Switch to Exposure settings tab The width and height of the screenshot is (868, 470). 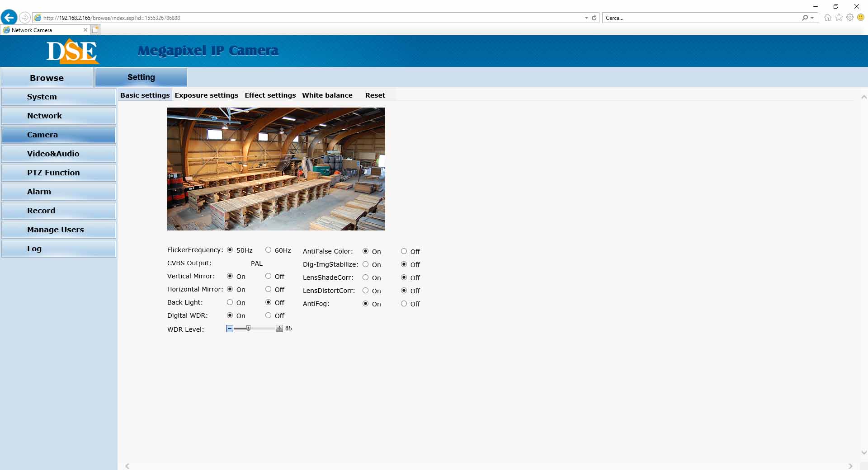tap(206, 95)
